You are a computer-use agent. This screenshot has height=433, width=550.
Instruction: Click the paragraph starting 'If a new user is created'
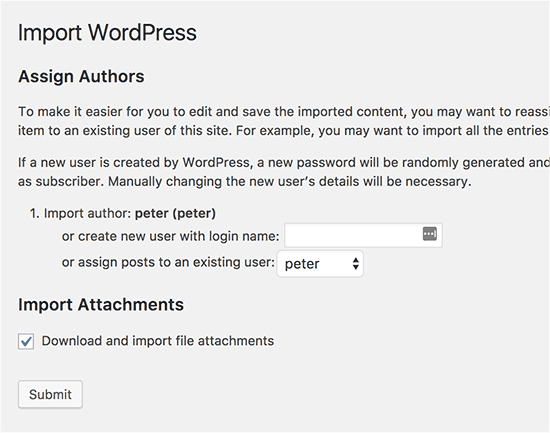(284, 172)
